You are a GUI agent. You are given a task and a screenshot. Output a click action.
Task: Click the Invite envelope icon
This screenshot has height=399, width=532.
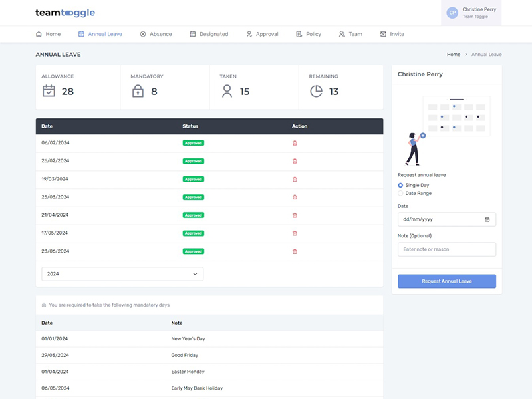[x=383, y=34]
